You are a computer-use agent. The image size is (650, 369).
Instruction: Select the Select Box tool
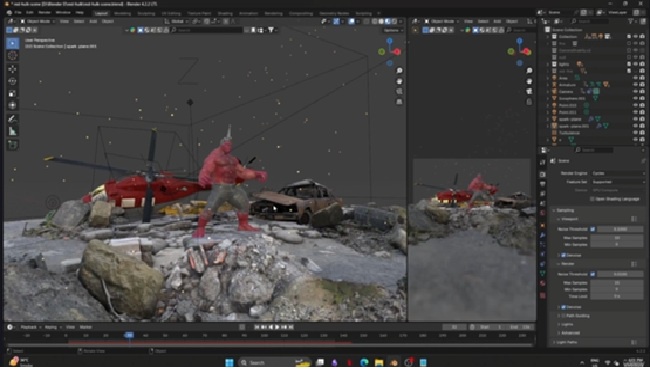[x=12, y=43]
